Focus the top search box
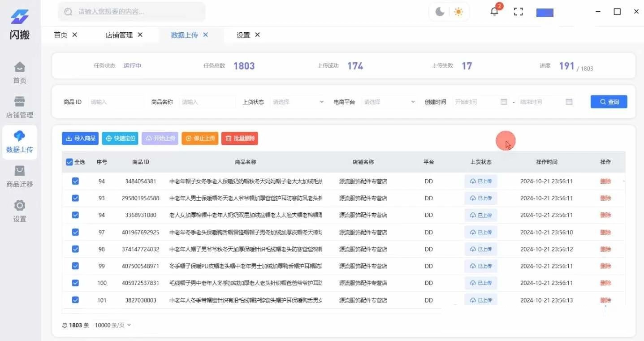The image size is (644, 341). tap(132, 12)
